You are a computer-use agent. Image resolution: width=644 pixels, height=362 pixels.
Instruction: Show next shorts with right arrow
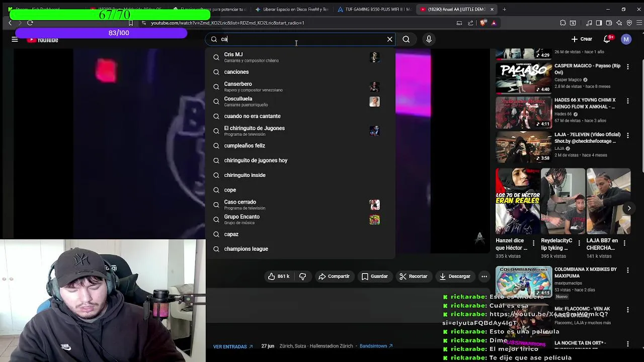tap(629, 208)
